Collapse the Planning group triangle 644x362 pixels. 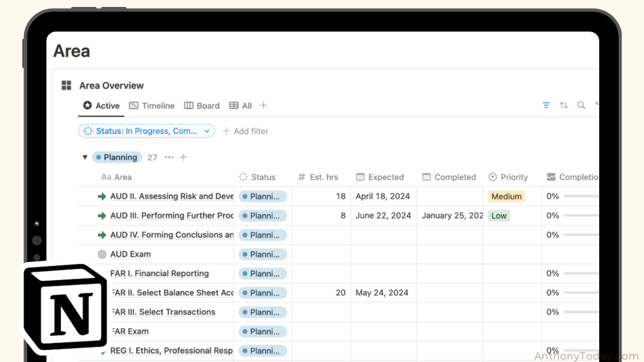(85, 157)
